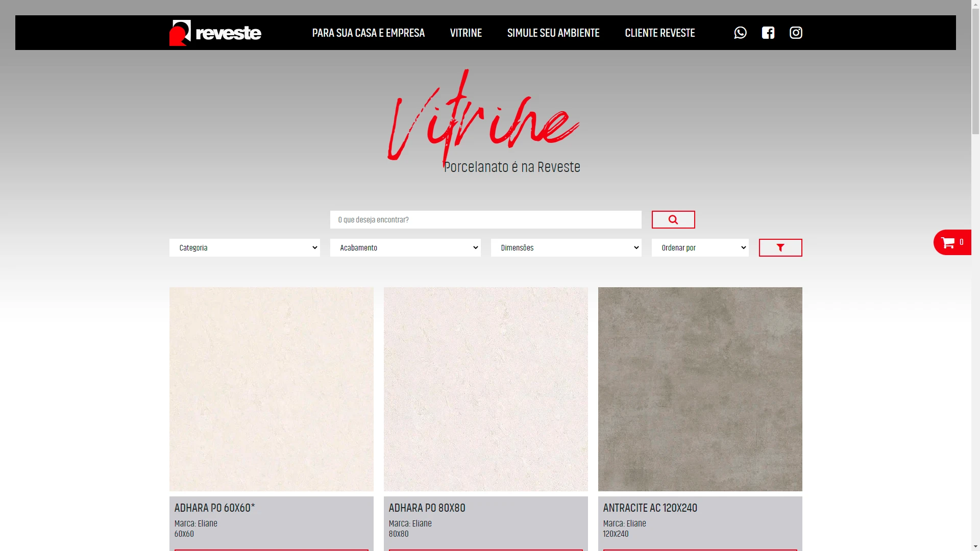980x551 pixels.
Task: Open the Instagram profile icon
Action: click(x=796, y=33)
